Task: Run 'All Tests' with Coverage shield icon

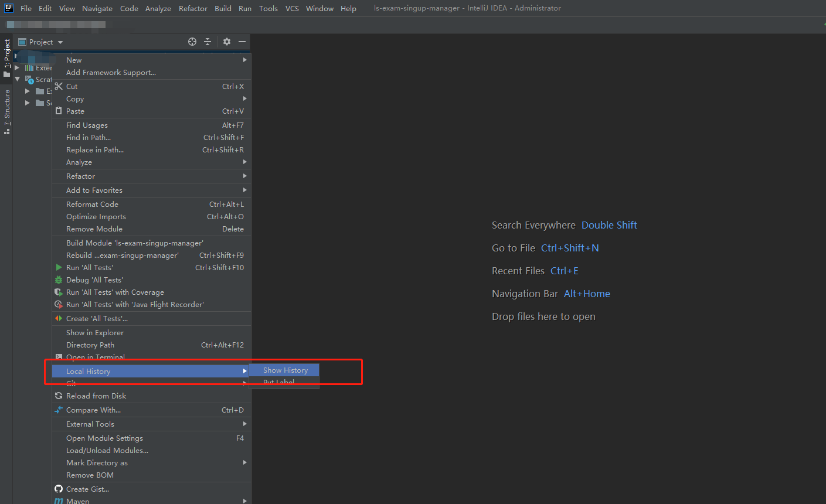Action: [x=59, y=292]
